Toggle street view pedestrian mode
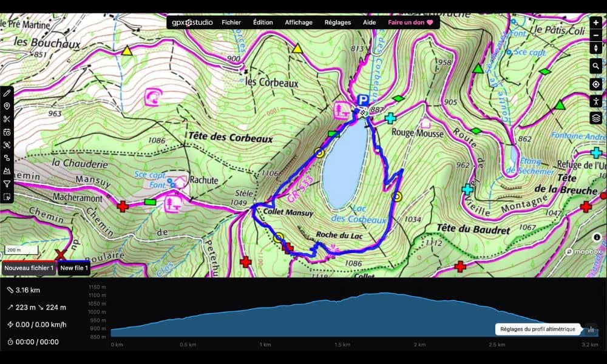The image size is (607, 364). [x=595, y=101]
